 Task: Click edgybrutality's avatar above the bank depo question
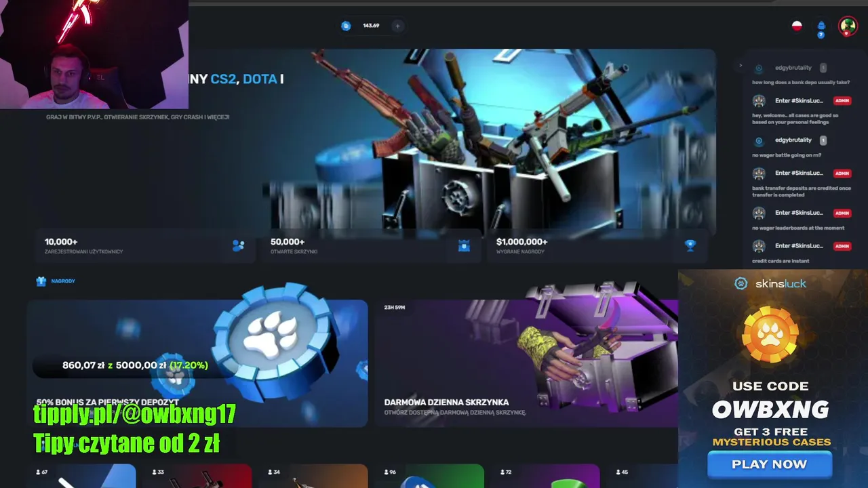point(759,68)
